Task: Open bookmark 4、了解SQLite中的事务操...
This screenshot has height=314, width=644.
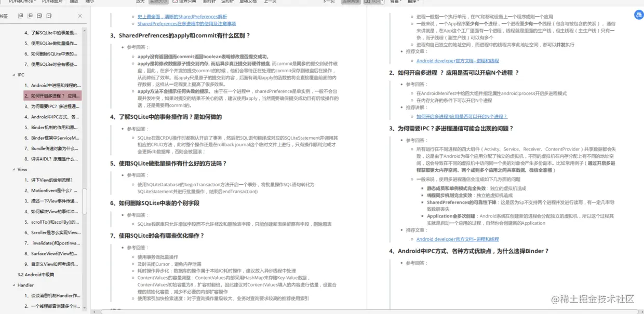Action: point(52,33)
